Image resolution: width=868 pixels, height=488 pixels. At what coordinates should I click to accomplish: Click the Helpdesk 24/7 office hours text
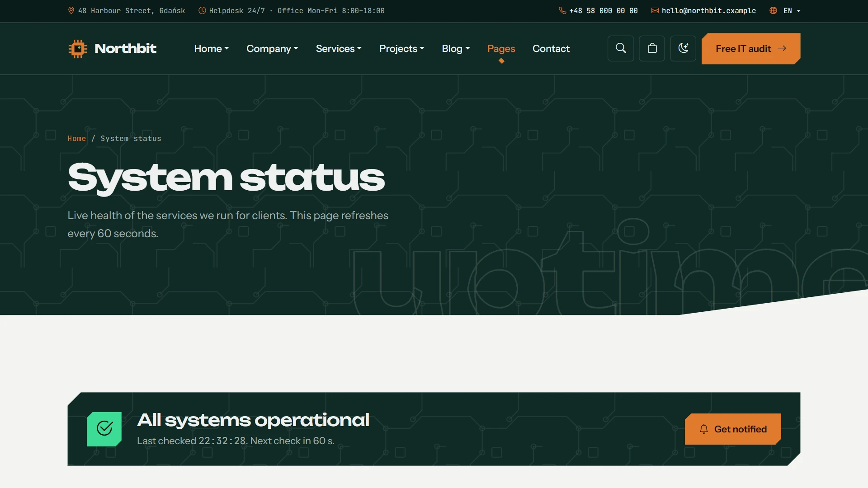click(297, 10)
